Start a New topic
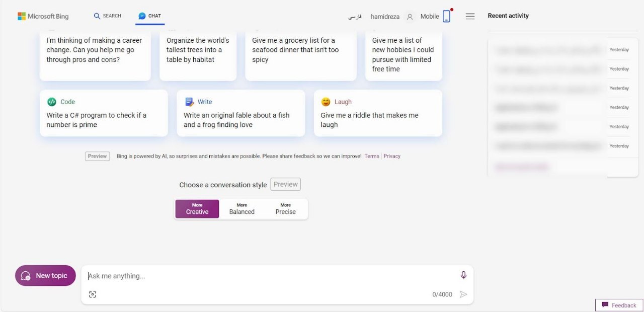This screenshot has height=312, width=644. pyautogui.click(x=45, y=276)
